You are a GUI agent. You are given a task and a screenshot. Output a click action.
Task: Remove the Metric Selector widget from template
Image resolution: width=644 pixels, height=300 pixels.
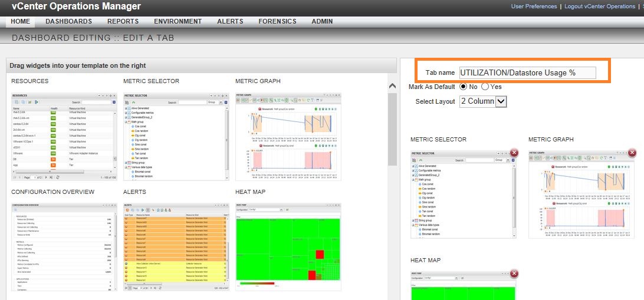pyautogui.click(x=514, y=153)
